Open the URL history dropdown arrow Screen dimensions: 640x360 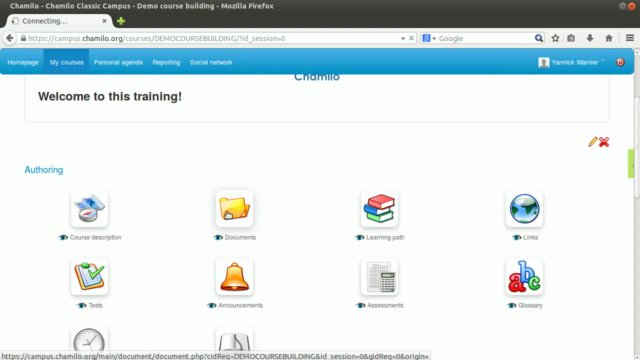[x=403, y=38]
